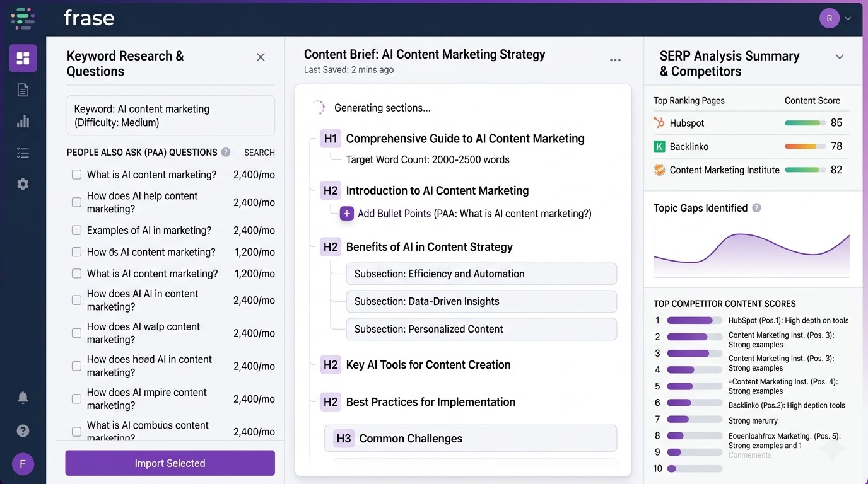This screenshot has width=868, height=484.
Task: Click the Keyword: AI content marketing field
Action: pos(170,115)
